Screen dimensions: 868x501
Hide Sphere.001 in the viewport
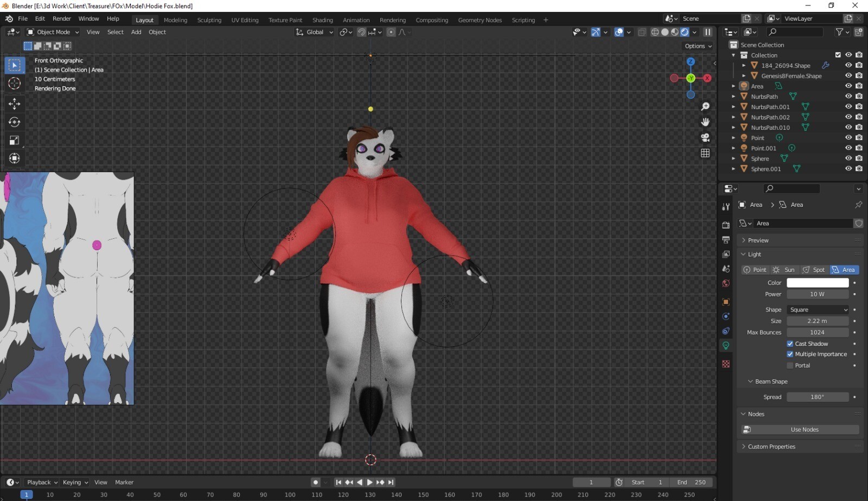(x=848, y=169)
